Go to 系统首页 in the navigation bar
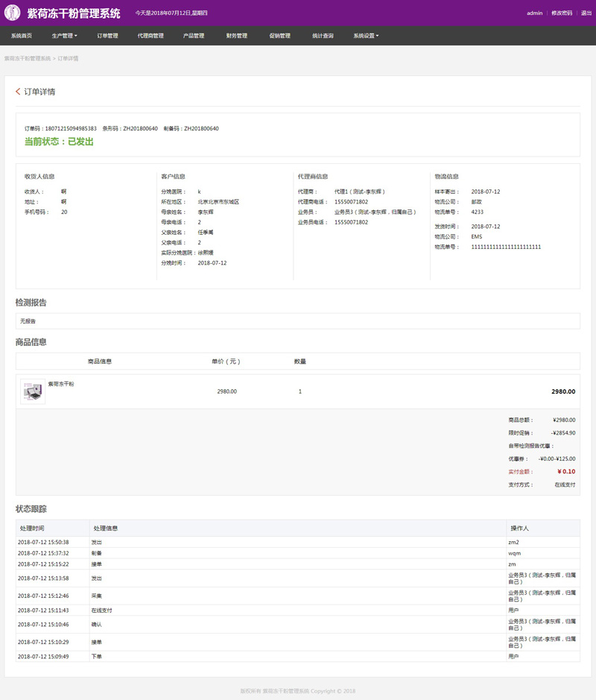Image resolution: width=596 pixels, height=700 pixels. [22, 36]
